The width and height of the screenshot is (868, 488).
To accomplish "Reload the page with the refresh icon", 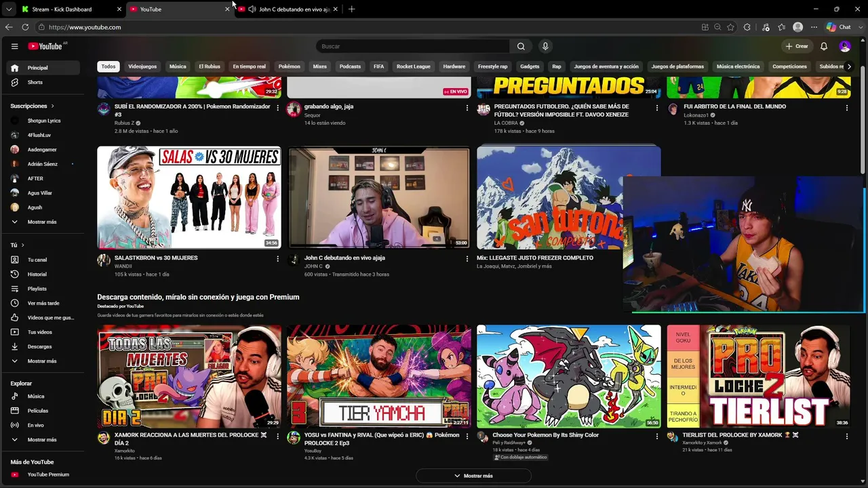I will 25,27.
